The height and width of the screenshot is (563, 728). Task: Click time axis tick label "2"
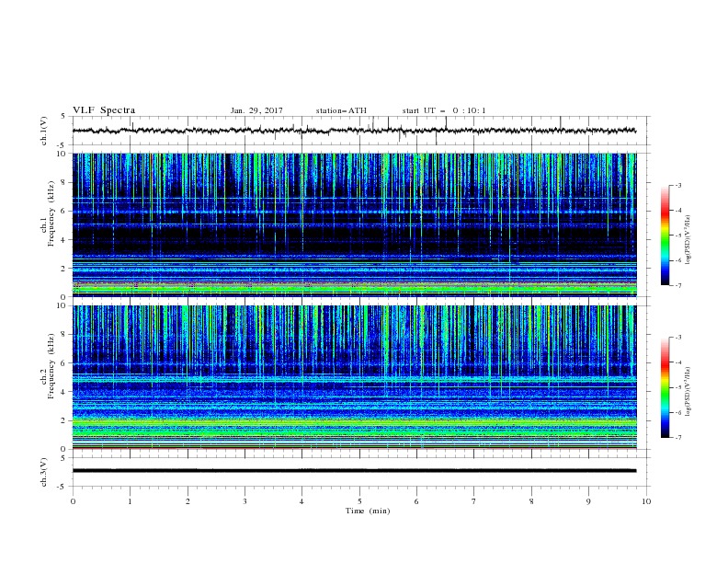[188, 501]
